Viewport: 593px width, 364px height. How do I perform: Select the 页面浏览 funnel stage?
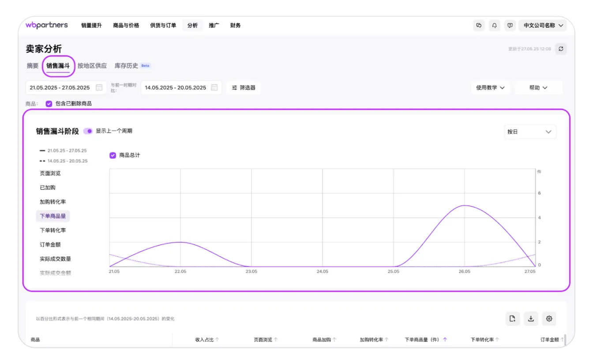coord(50,173)
